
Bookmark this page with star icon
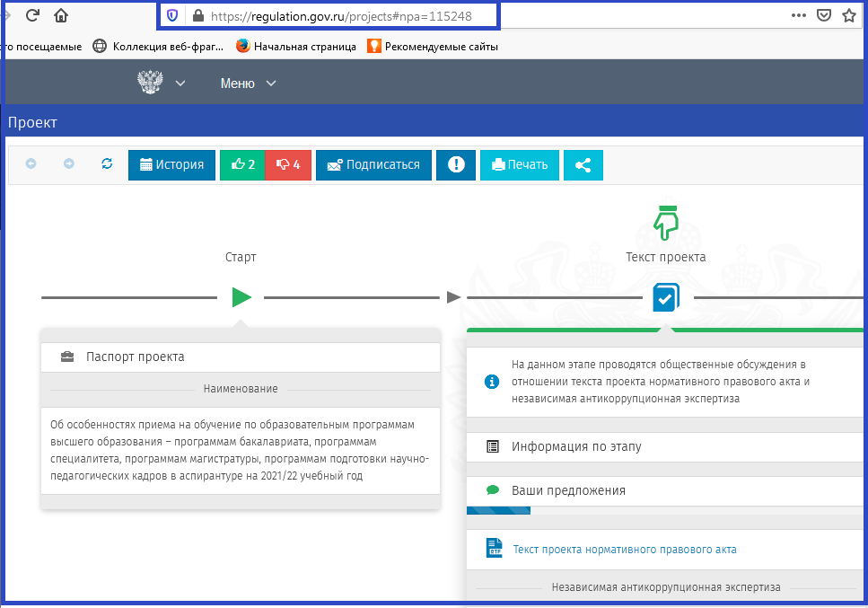pos(849,15)
